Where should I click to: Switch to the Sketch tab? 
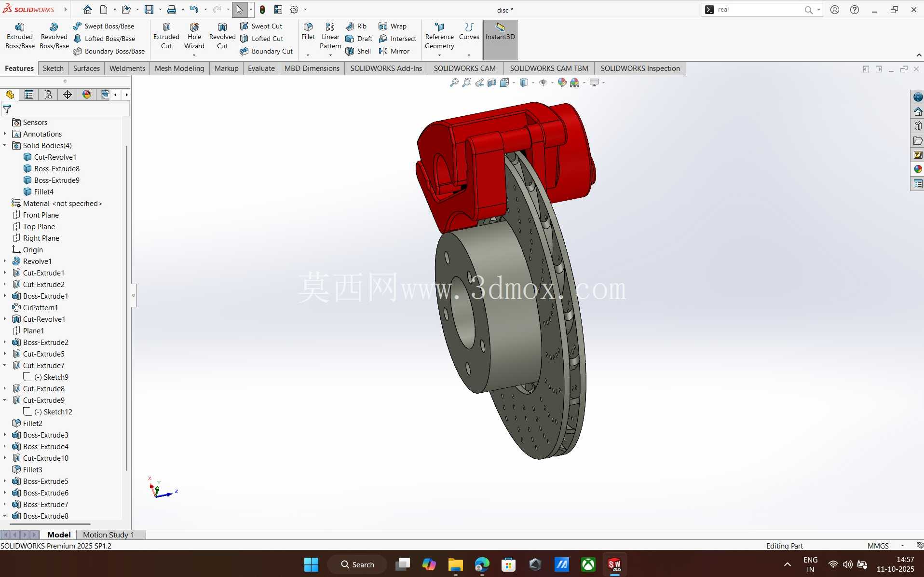(53, 69)
